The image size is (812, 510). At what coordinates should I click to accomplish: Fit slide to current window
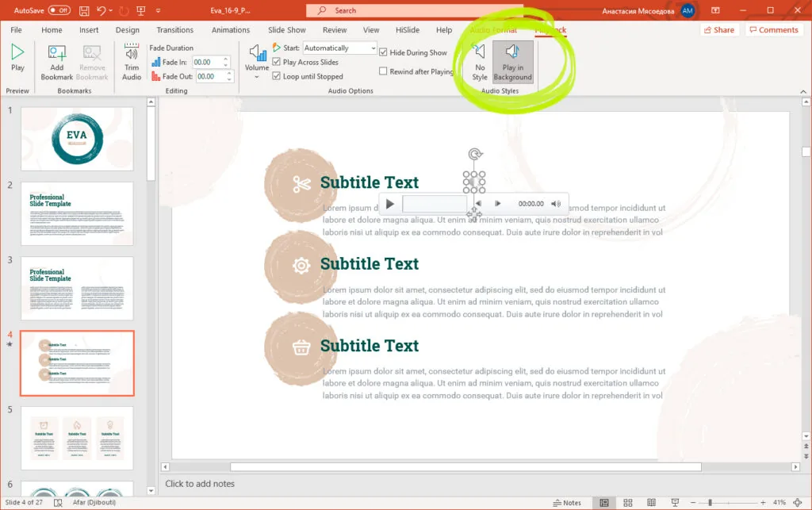pos(798,503)
